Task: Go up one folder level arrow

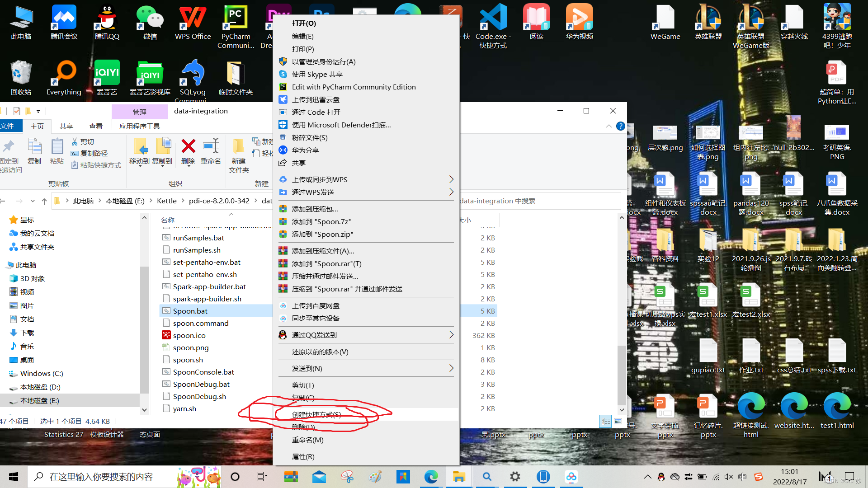Action: 44,201
